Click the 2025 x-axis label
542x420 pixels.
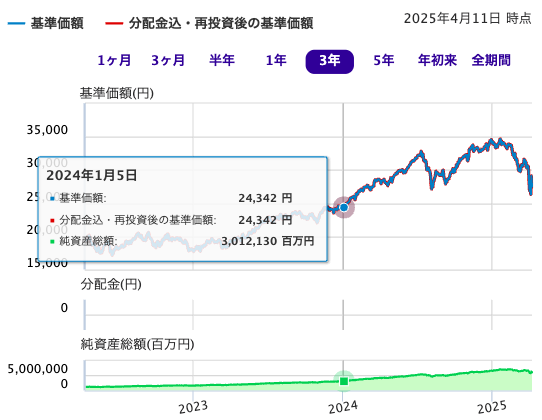tap(492, 408)
